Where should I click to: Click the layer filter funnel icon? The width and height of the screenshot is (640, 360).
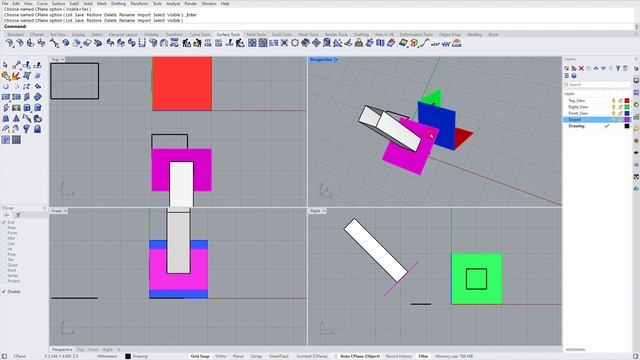(618, 69)
